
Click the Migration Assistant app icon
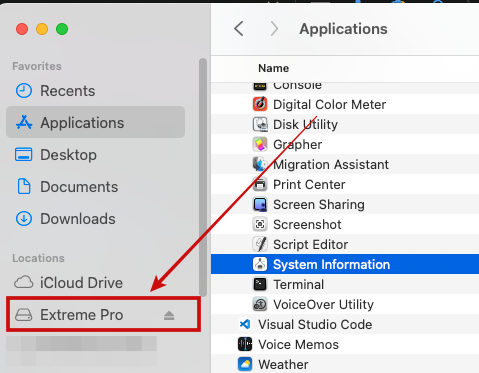260,164
